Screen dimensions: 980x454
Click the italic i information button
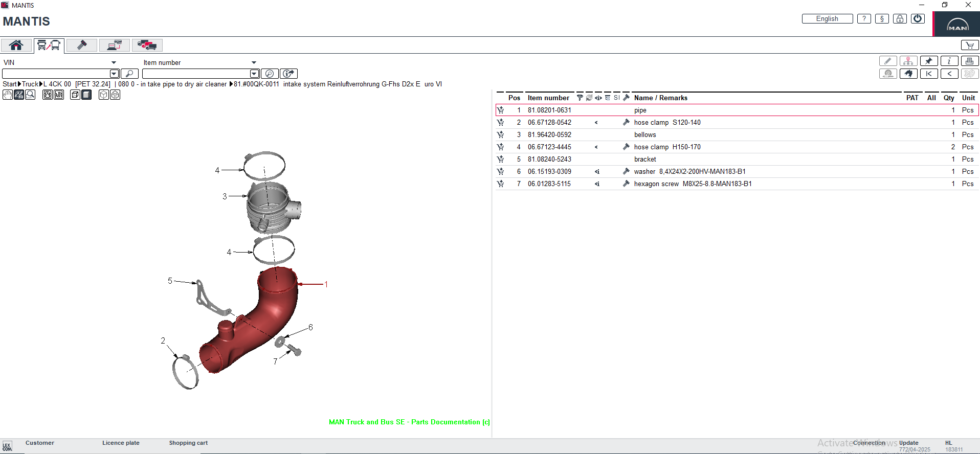[949, 61]
